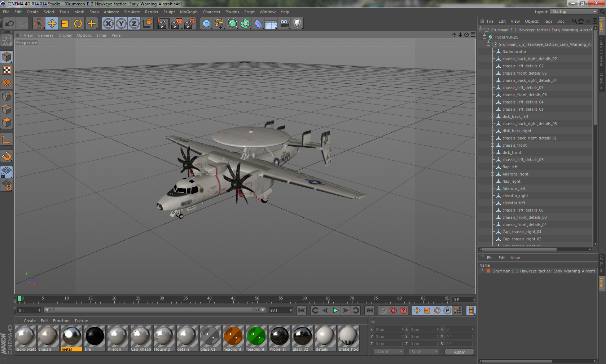Expand the disk_front object
The width and height of the screenshot is (606, 364).
click(x=493, y=152)
